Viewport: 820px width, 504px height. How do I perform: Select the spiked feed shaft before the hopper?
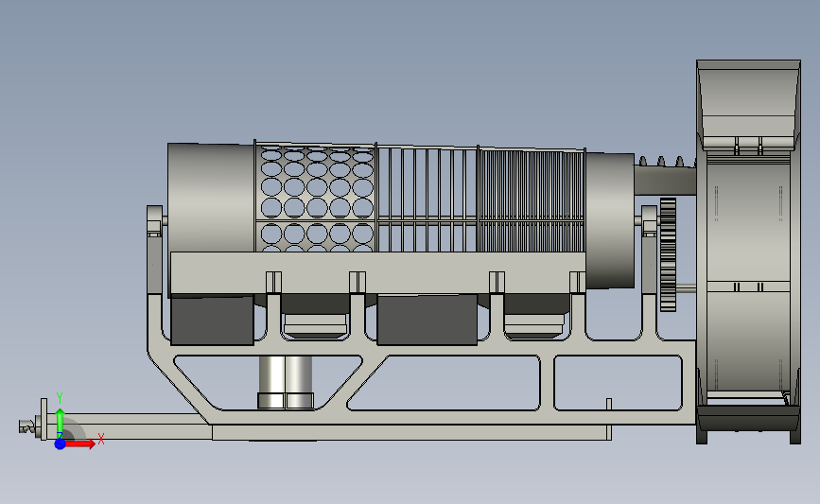click(x=665, y=176)
